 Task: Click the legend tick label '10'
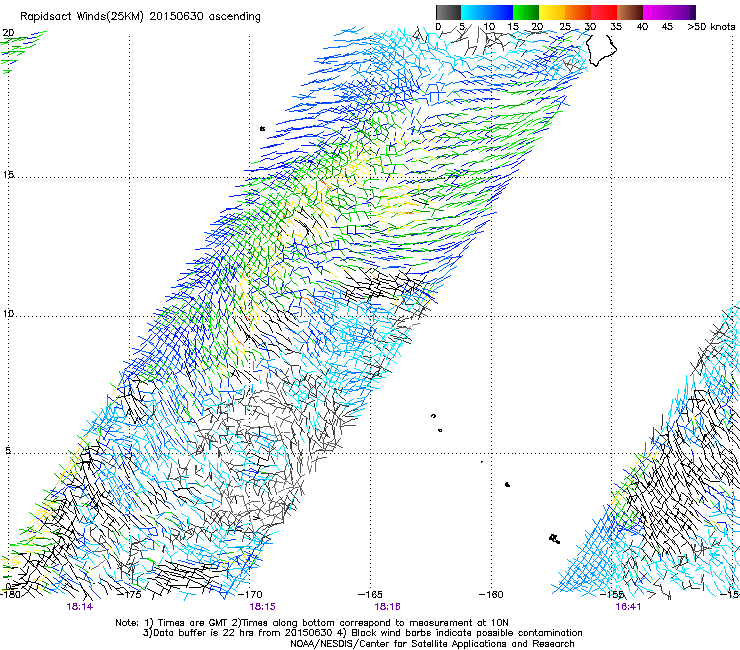(x=489, y=26)
